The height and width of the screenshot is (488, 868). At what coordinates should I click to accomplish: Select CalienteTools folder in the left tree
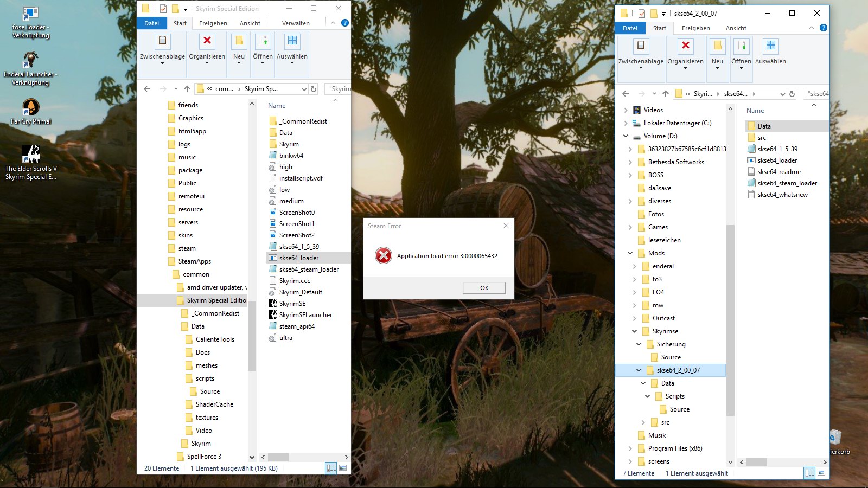click(215, 339)
